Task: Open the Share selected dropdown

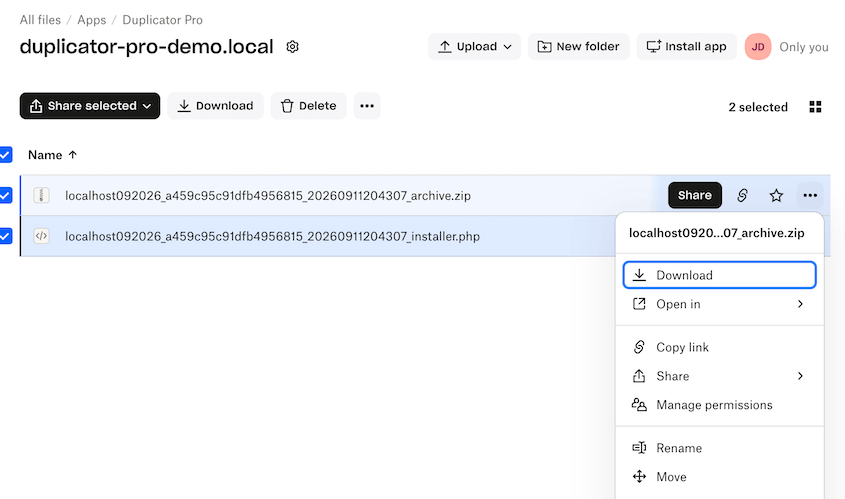Action: coord(90,106)
